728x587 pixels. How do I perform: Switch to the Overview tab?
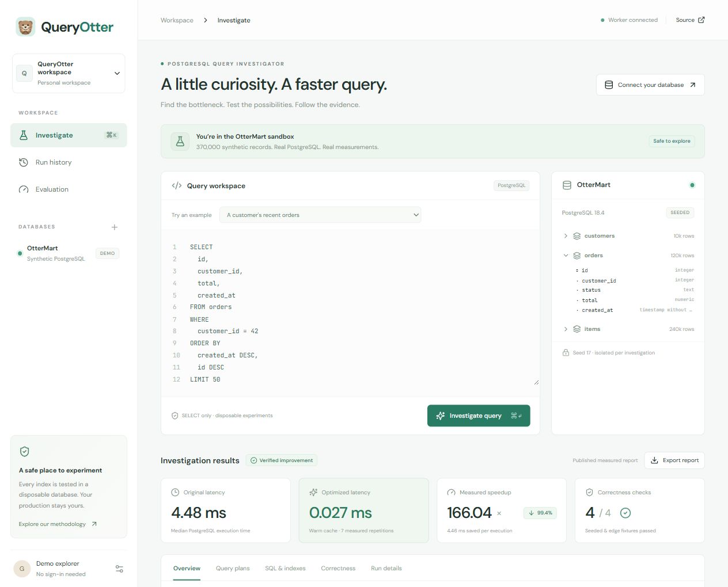coord(187,569)
